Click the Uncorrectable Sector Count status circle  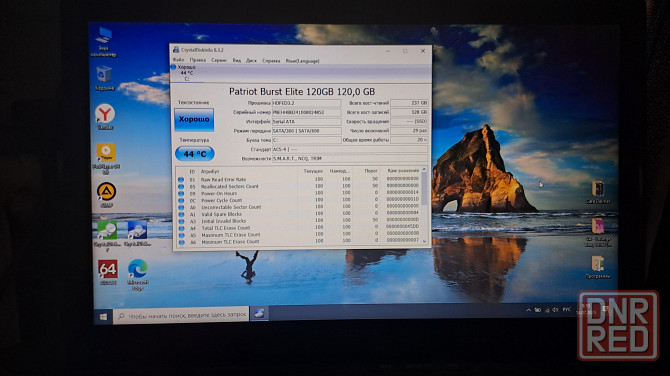pyautogui.click(x=181, y=208)
